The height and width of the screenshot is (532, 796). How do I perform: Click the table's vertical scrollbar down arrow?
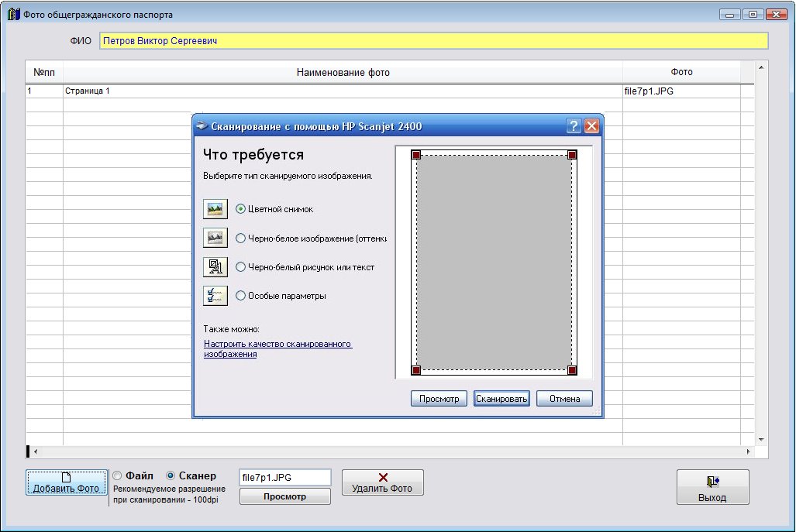[760, 439]
